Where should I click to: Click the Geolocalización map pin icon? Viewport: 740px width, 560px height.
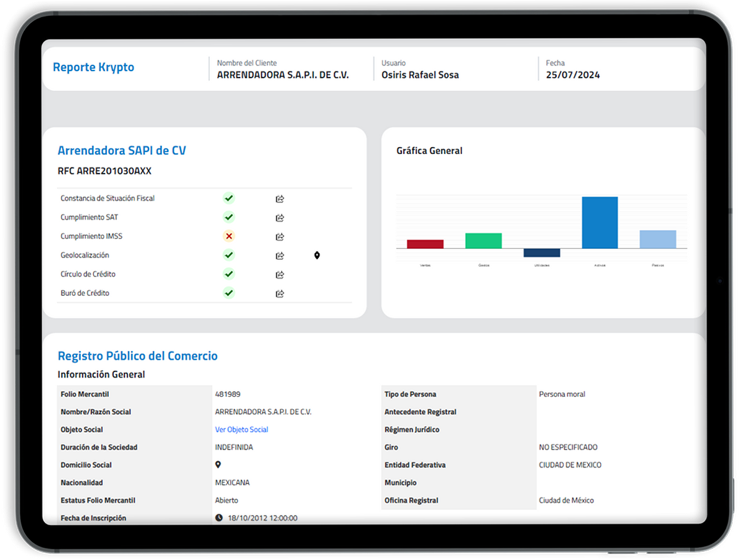(x=317, y=255)
